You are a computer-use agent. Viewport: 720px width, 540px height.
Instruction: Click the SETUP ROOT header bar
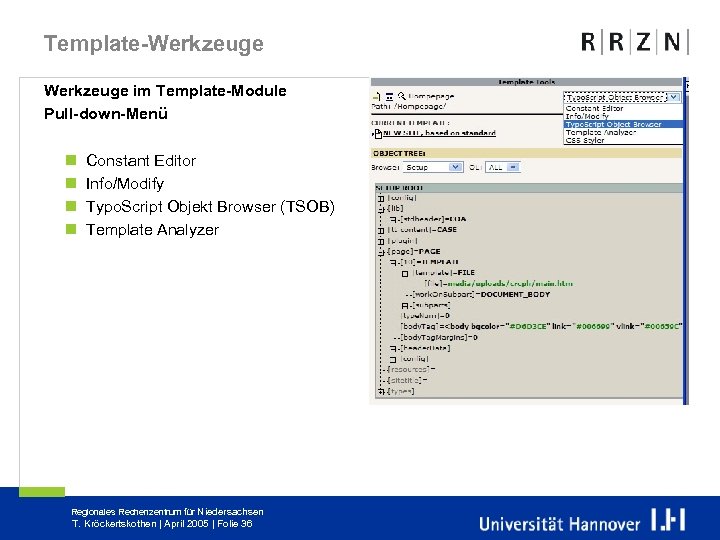529,188
